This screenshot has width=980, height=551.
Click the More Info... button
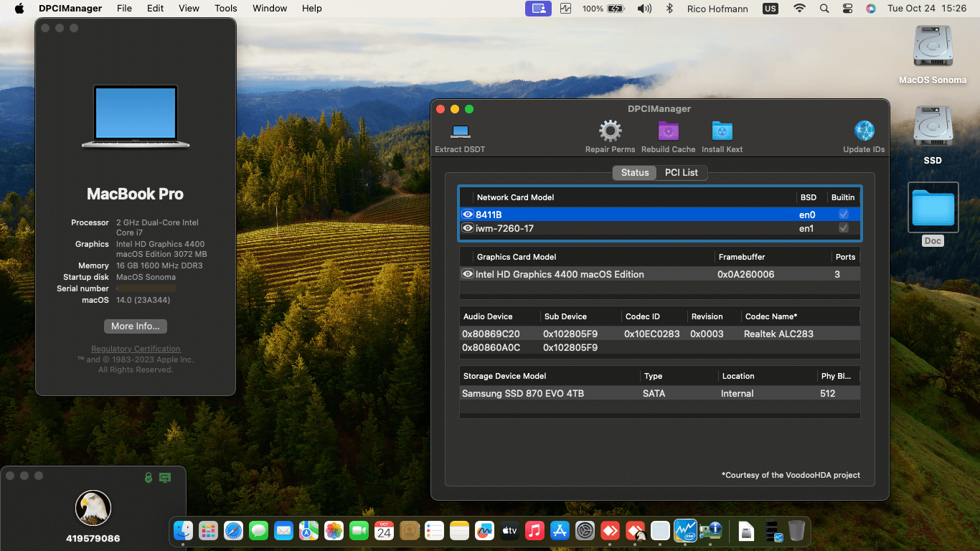[136, 326]
